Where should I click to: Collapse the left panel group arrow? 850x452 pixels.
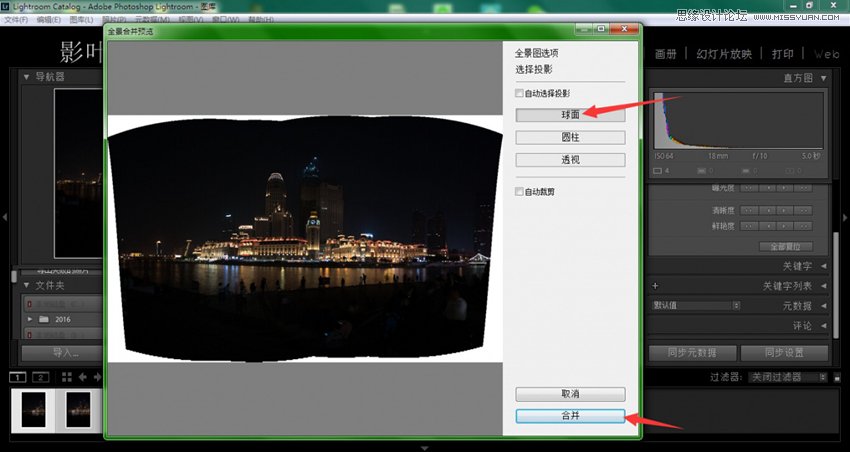coord(4,217)
